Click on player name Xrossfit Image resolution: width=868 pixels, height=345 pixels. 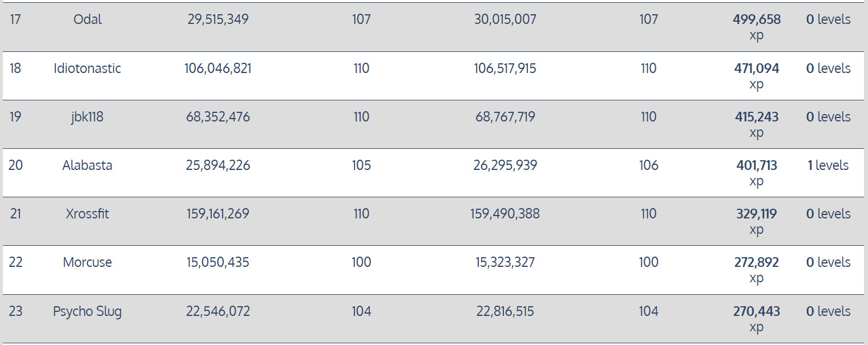point(87,214)
